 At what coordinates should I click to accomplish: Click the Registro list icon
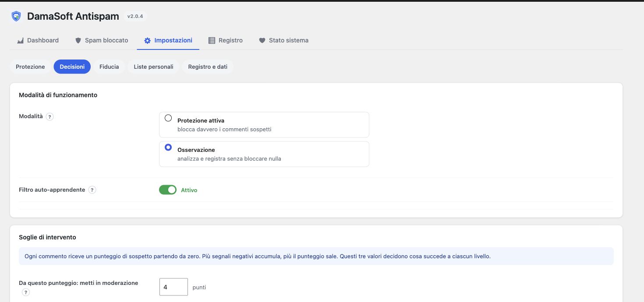coord(212,40)
